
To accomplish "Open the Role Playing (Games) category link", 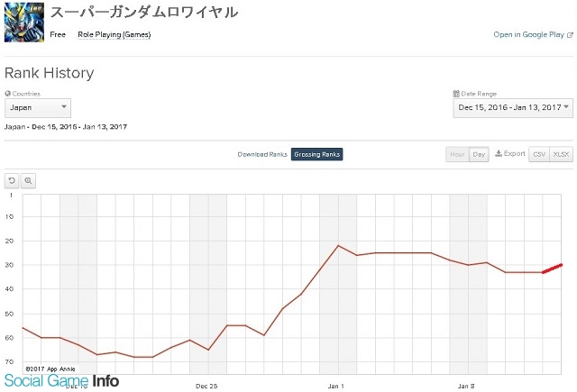I will [x=114, y=34].
